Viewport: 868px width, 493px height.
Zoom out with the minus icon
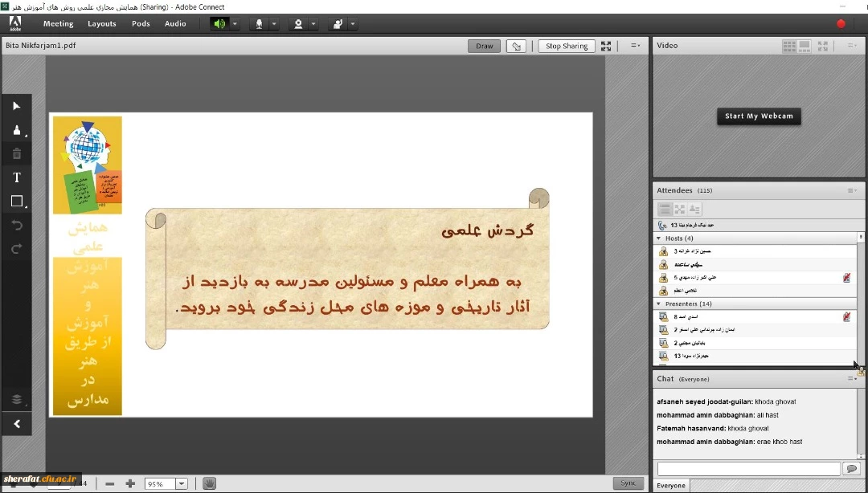(x=110, y=483)
